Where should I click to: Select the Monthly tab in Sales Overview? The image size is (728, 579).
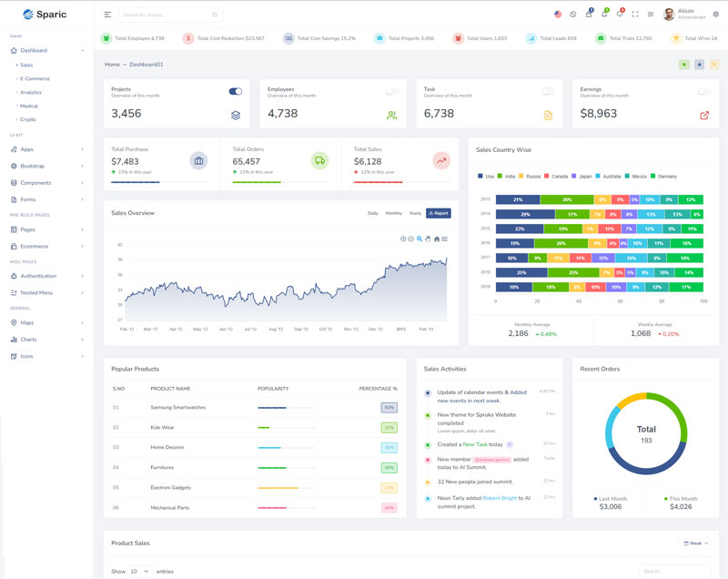click(393, 213)
